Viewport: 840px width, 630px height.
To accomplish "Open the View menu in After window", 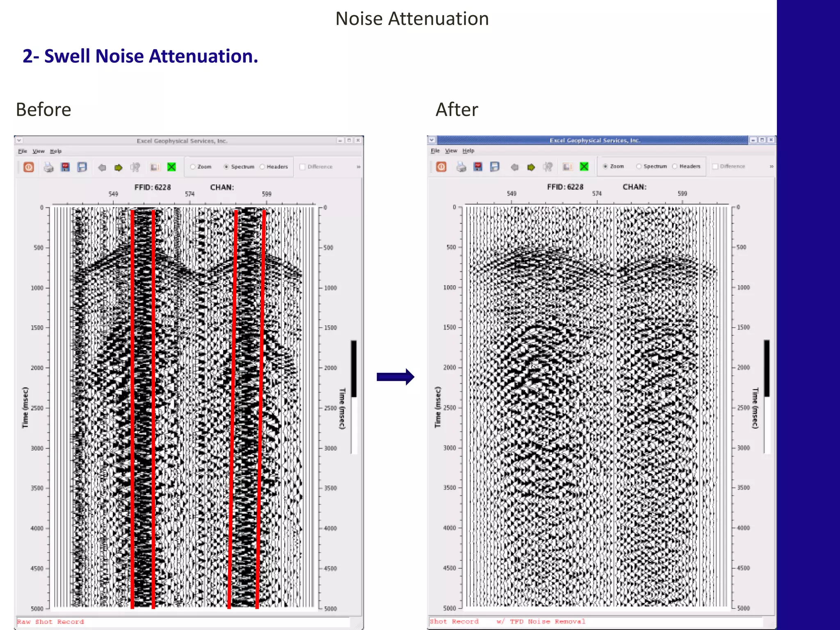I will [x=451, y=151].
